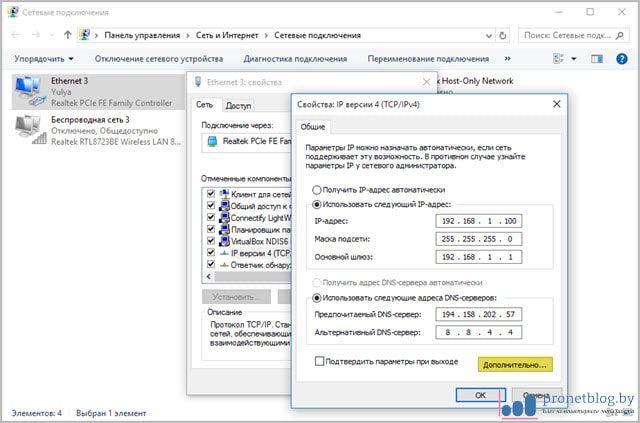Select the Connectify LightW component icon

pos(224,217)
